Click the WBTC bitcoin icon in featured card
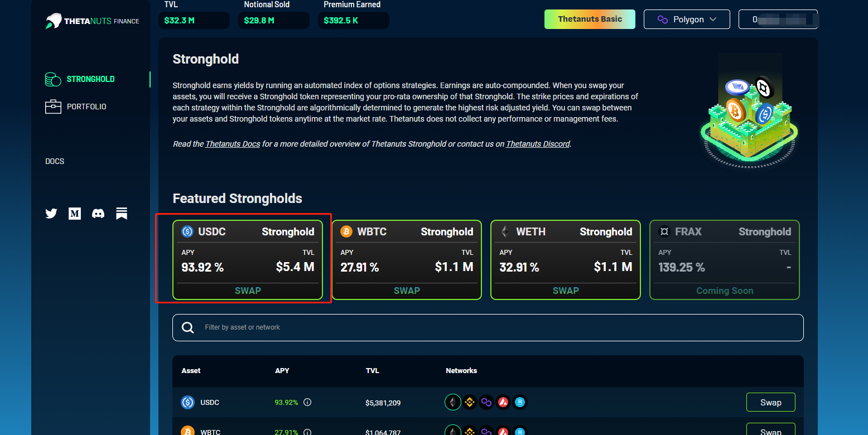868x435 pixels. click(x=346, y=231)
